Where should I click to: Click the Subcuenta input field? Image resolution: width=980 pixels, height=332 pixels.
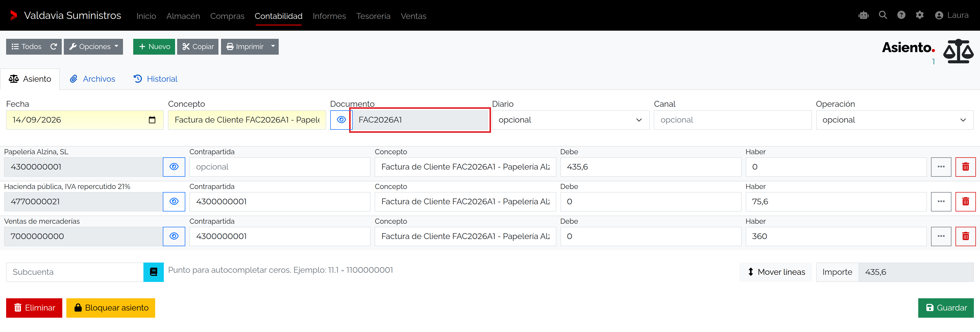click(x=75, y=272)
